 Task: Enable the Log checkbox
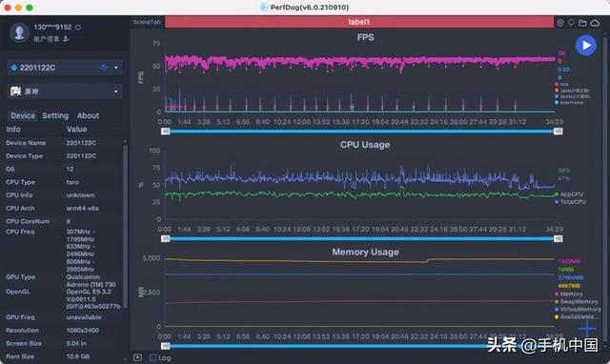pyautogui.click(x=152, y=357)
